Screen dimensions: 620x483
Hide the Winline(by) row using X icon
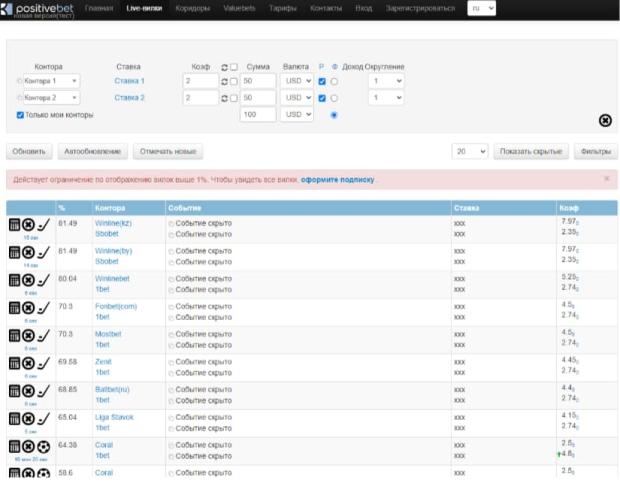pos(28,252)
